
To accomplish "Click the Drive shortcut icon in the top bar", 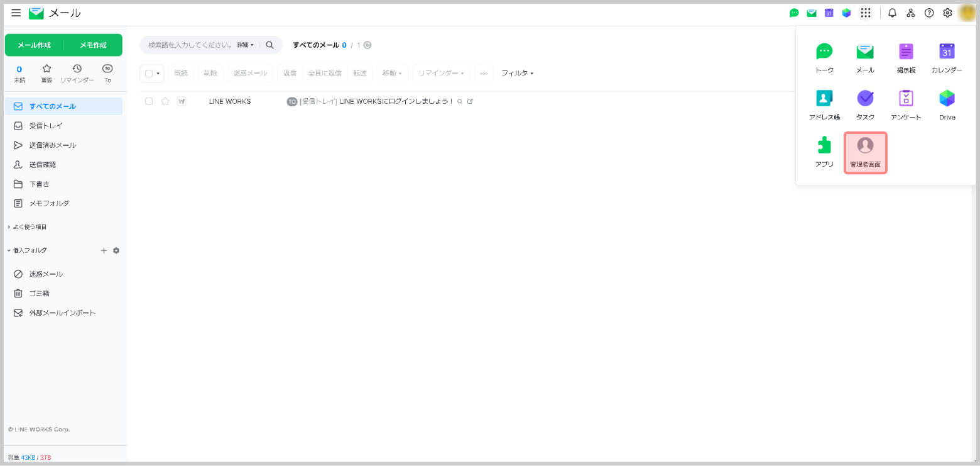I will [x=846, y=13].
